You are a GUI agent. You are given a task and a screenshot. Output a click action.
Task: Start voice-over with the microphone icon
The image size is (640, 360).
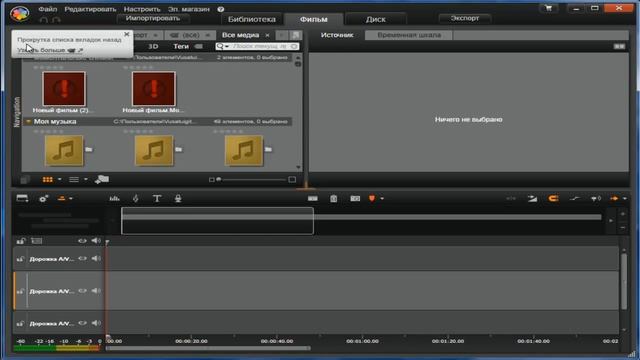[x=178, y=198]
